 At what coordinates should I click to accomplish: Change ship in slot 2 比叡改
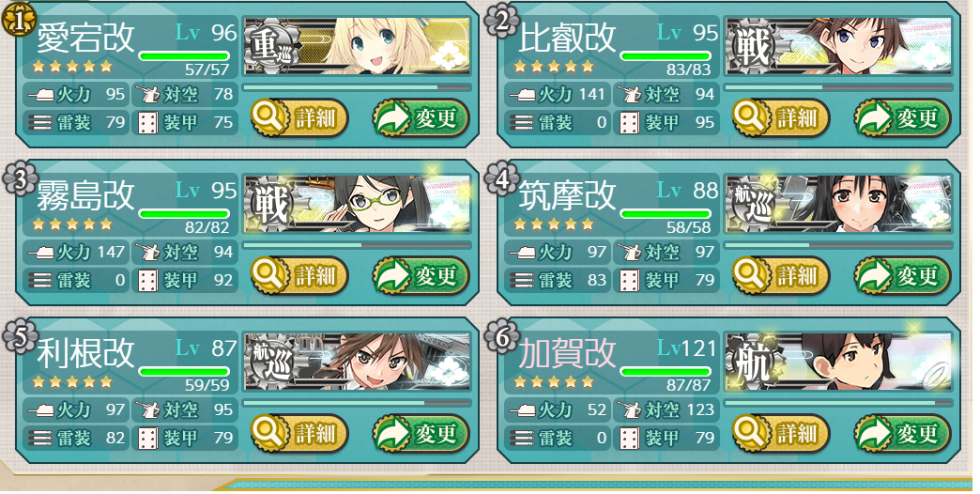[902, 117]
